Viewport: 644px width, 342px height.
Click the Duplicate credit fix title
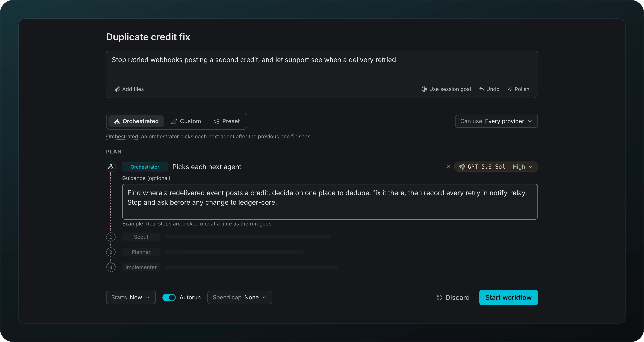[x=148, y=37]
